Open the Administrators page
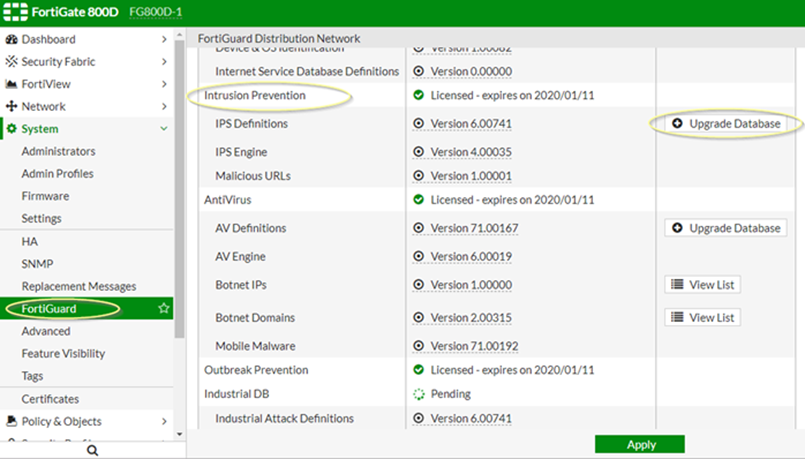The height and width of the screenshot is (459, 805). pyautogui.click(x=59, y=151)
